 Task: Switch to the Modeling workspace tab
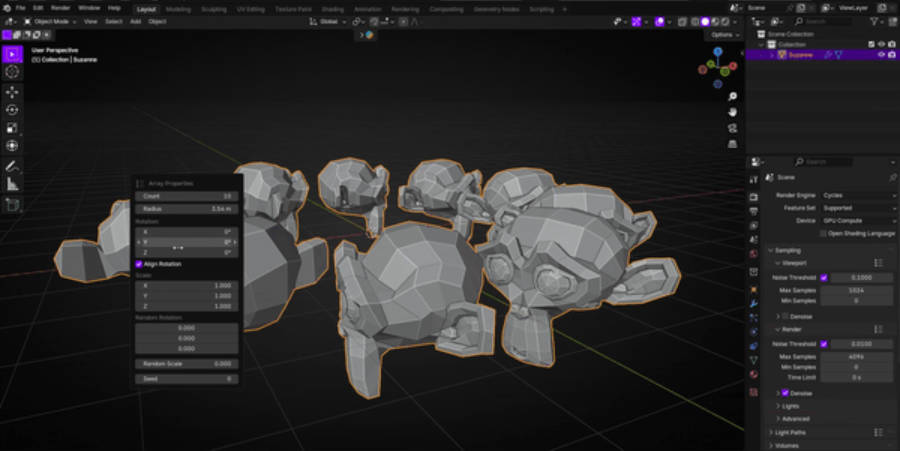(x=178, y=9)
